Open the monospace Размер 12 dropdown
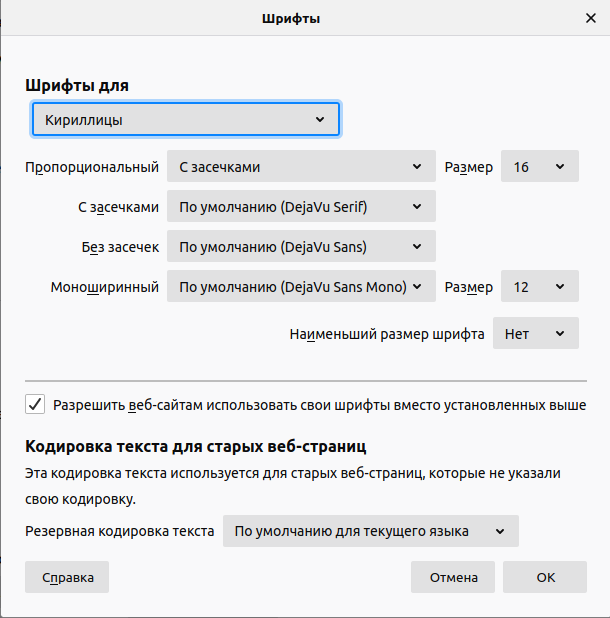The width and height of the screenshot is (610, 618). [539, 286]
